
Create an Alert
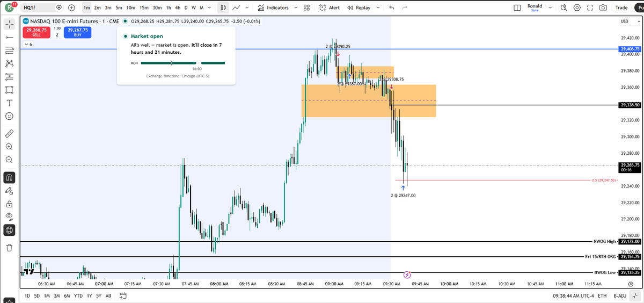pyautogui.click(x=330, y=8)
